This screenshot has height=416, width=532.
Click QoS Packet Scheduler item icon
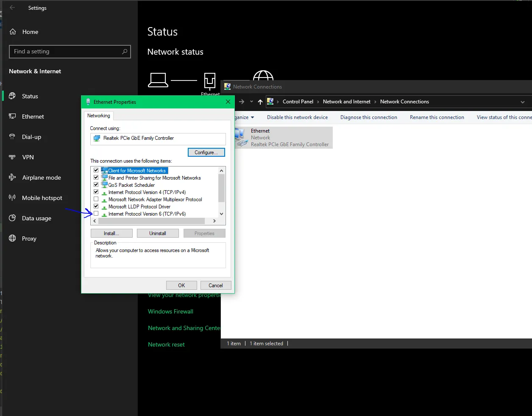pos(104,185)
